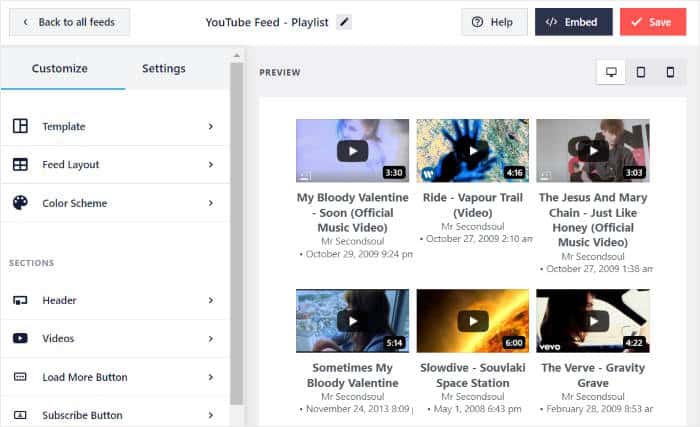700x427 pixels.
Task: Expand the Videos section chevron
Action: pos(211,339)
